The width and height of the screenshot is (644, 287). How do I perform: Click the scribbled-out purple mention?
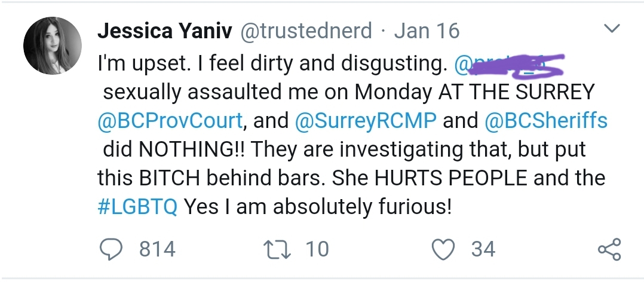511,63
